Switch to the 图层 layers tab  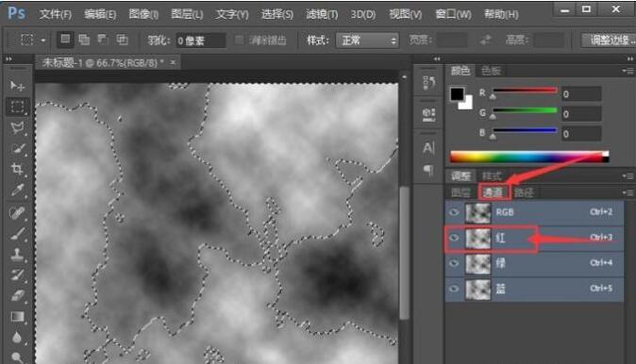461,192
